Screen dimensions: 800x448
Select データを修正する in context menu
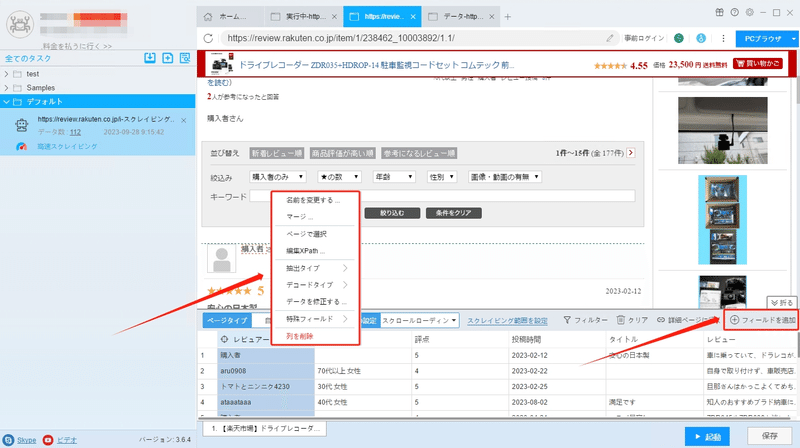click(316, 302)
